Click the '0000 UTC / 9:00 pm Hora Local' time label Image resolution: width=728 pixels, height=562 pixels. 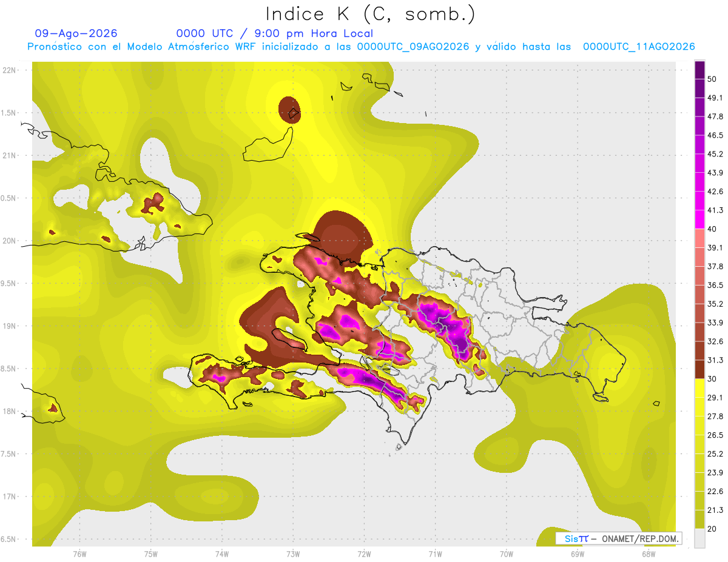pyautogui.click(x=275, y=33)
